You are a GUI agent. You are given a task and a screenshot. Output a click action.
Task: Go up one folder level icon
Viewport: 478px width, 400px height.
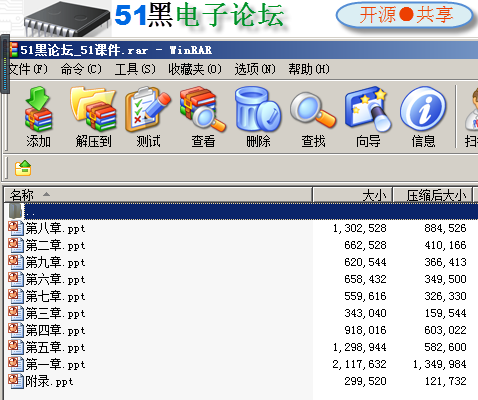point(23,168)
